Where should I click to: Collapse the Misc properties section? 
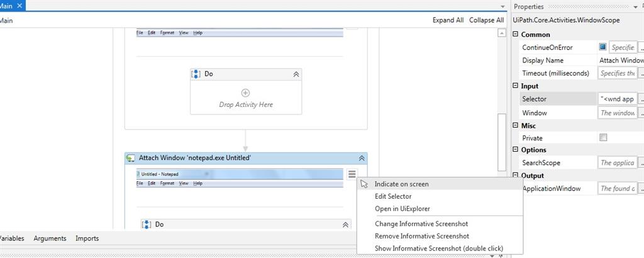[x=516, y=126]
